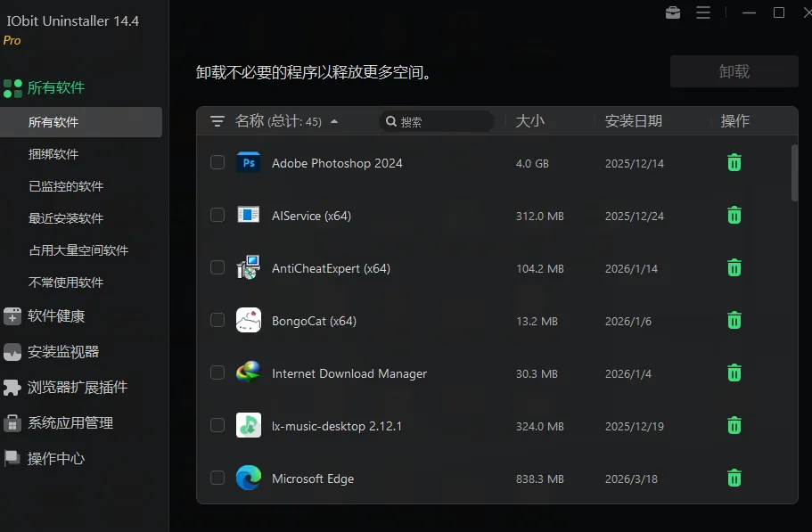
Task: Open 捆绑软件 in the sidebar
Action: click(x=53, y=154)
